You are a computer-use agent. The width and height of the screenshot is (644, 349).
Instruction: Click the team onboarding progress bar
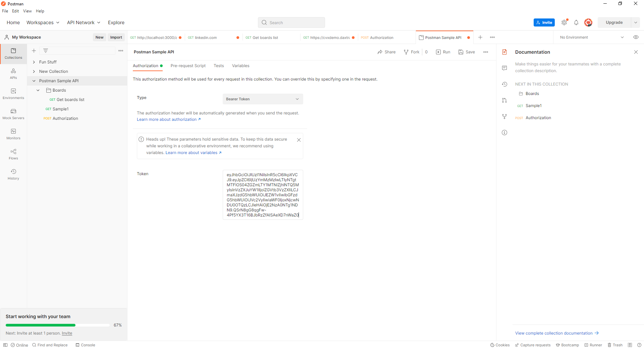pyautogui.click(x=58, y=325)
